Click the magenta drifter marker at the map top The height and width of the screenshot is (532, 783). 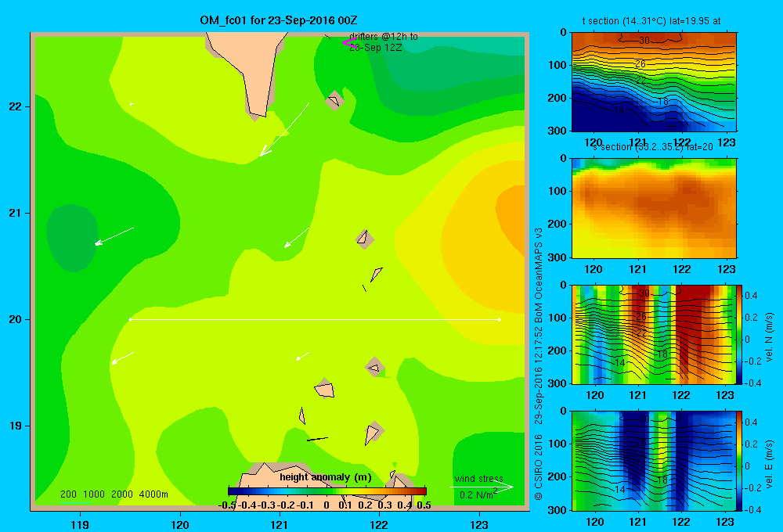coord(348,43)
